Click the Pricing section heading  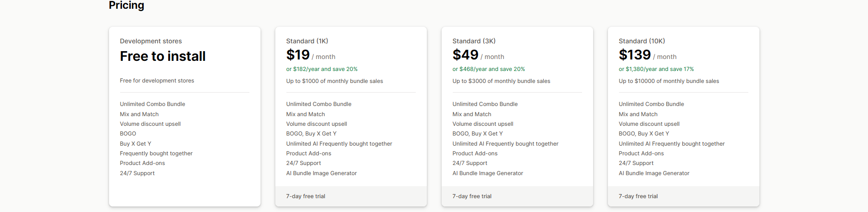tap(126, 5)
